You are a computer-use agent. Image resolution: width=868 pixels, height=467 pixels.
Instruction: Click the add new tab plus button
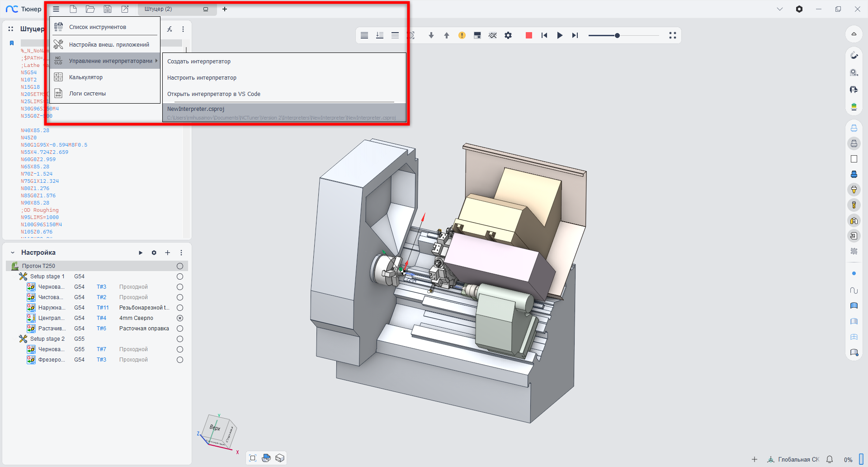point(225,9)
